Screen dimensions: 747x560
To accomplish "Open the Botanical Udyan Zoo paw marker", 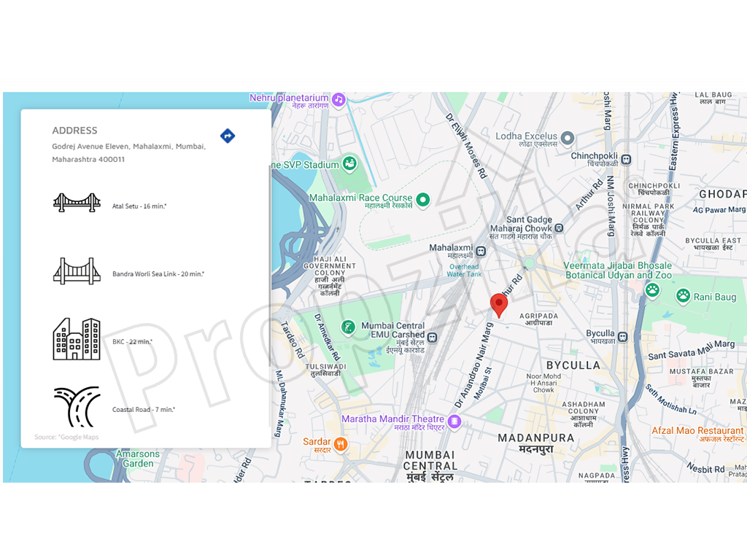I will click(x=652, y=290).
